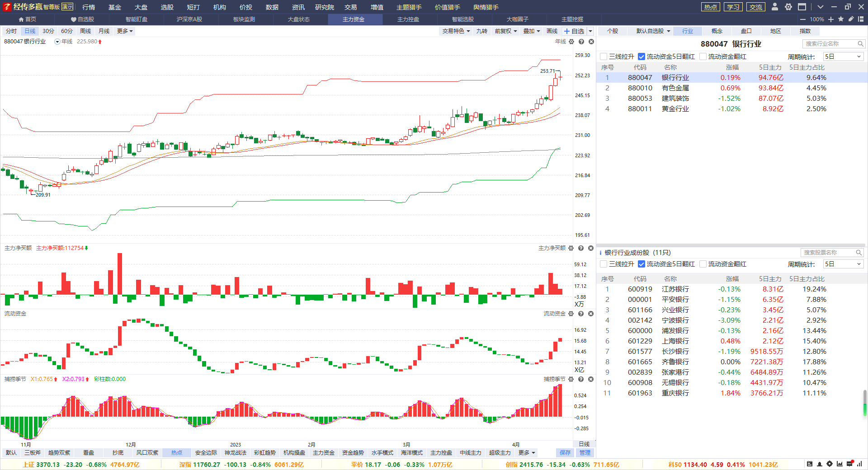Viewport: 868px width, 470px height.
Task: Click 保存 button at bottom
Action: (565, 453)
